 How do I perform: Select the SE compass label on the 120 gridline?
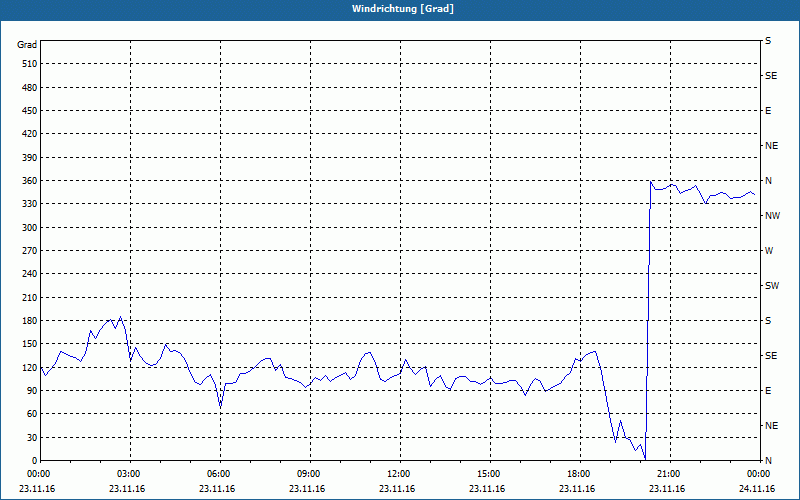[771, 356]
